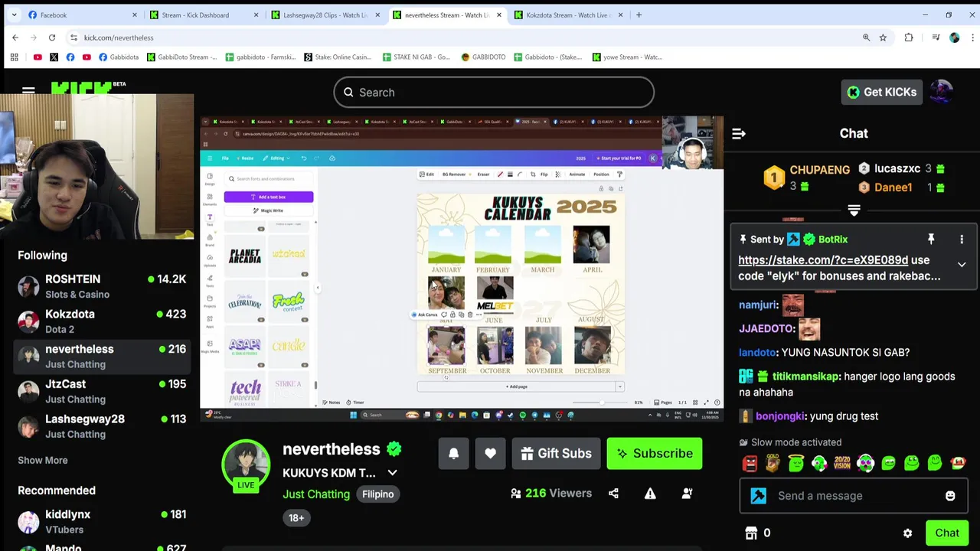The width and height of the screenshot is (980, 551).
Task: Expand the chat leaderboard arrow
Action: pyautogui.click(x=854, y=210)
